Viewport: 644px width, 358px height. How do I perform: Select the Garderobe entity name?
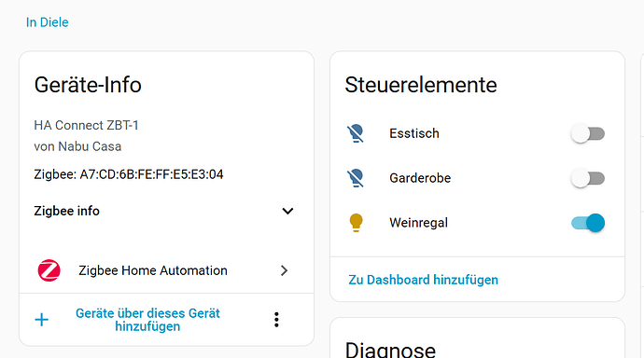pos(420,178)
